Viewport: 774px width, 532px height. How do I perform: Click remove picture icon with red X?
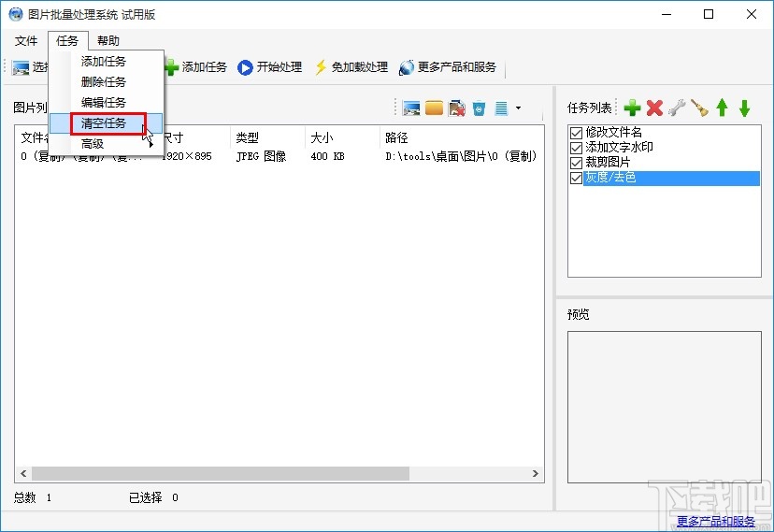pyautogui.click(x=456, y=108)
